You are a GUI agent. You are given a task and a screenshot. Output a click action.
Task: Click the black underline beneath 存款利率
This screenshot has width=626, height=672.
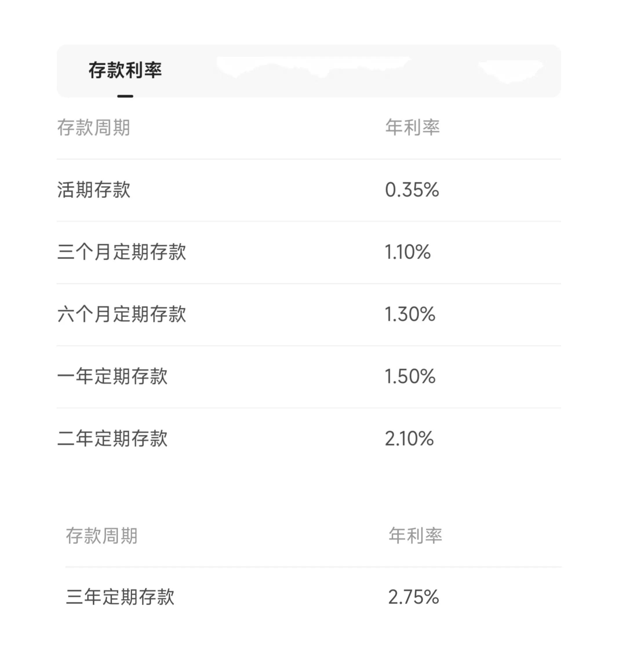pyautogui.click(x=125, y=96)
